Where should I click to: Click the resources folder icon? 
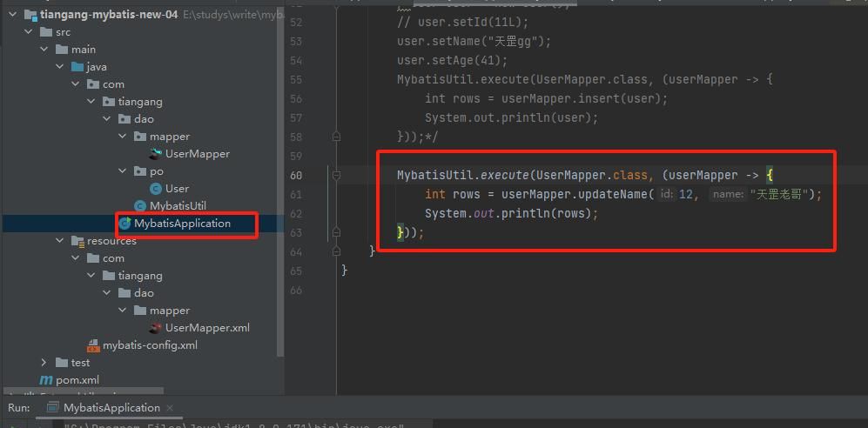pos(77,241)
